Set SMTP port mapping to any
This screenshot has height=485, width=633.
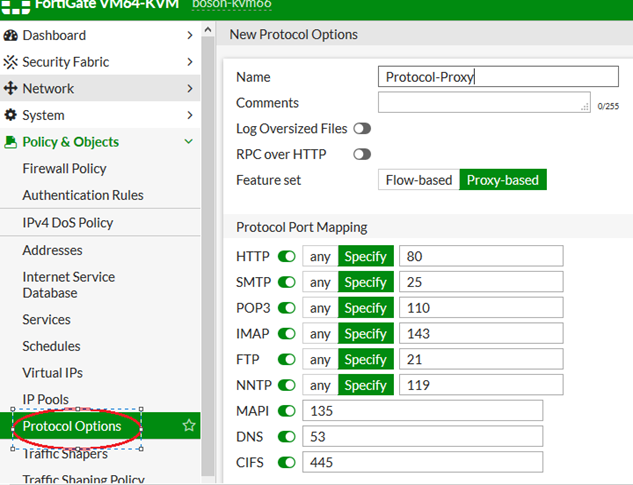click(x=320, y=282)
